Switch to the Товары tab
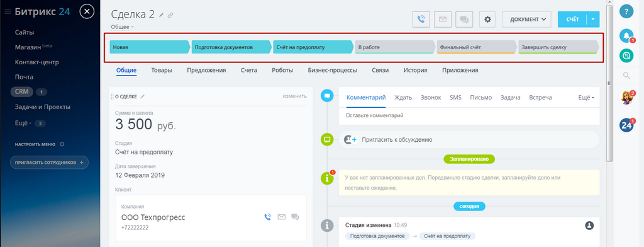 point(162,71)
